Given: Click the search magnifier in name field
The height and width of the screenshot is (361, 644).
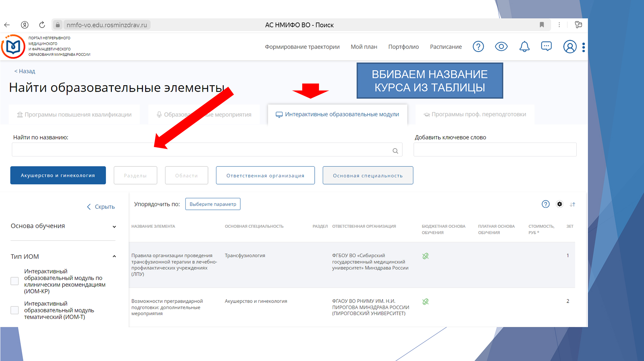Looking at the screenshot, I should point(395,151).
